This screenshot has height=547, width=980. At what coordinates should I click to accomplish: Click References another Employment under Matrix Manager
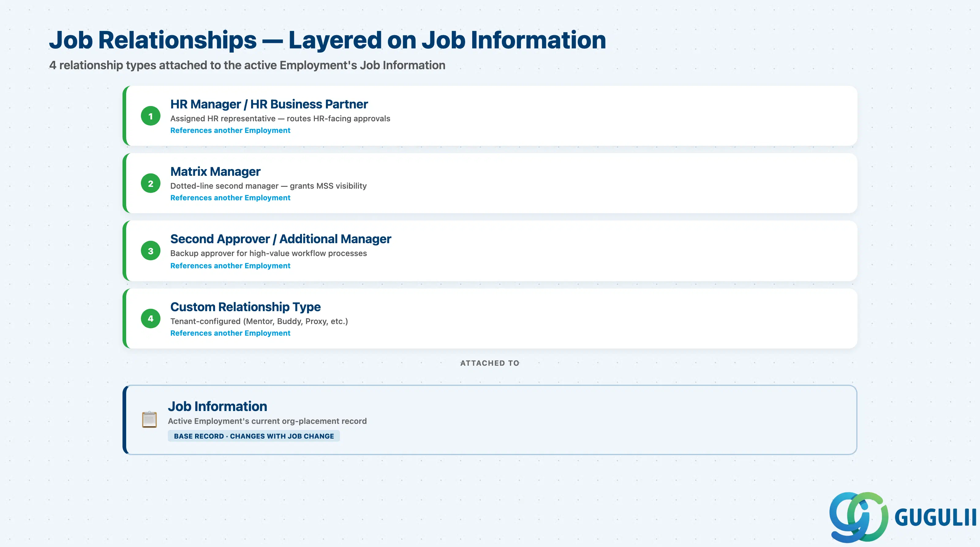230,198
